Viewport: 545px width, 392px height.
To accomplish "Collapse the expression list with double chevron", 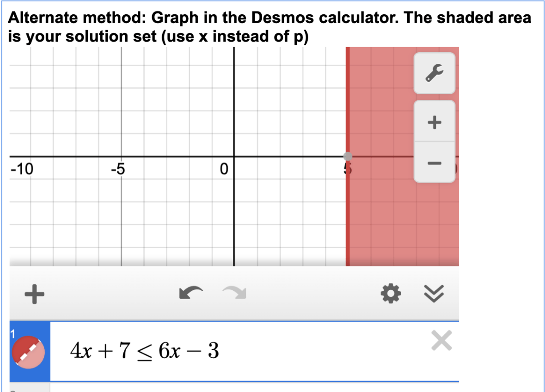I will (x=434, y=294).
